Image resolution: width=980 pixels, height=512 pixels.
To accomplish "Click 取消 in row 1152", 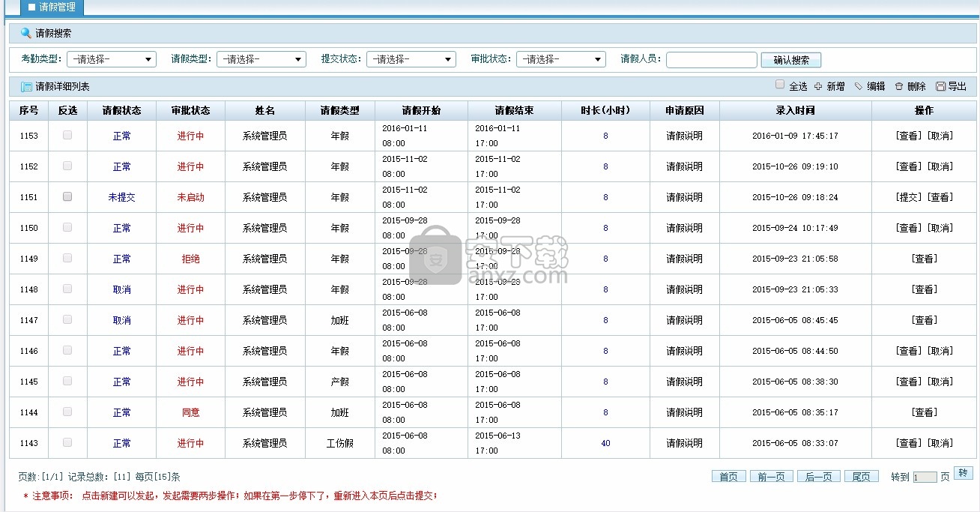I will pos(940,166).
